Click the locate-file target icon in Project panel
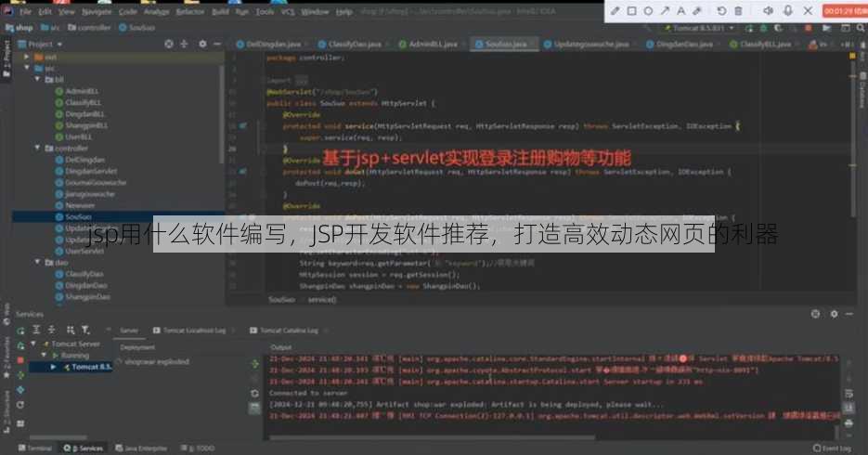868x455 pixels. point(169,44)
